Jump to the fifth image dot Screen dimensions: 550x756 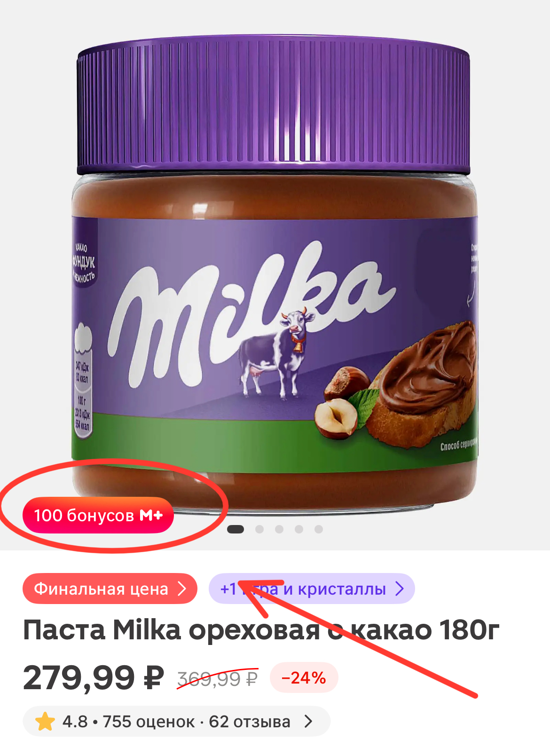coord(319,529)
